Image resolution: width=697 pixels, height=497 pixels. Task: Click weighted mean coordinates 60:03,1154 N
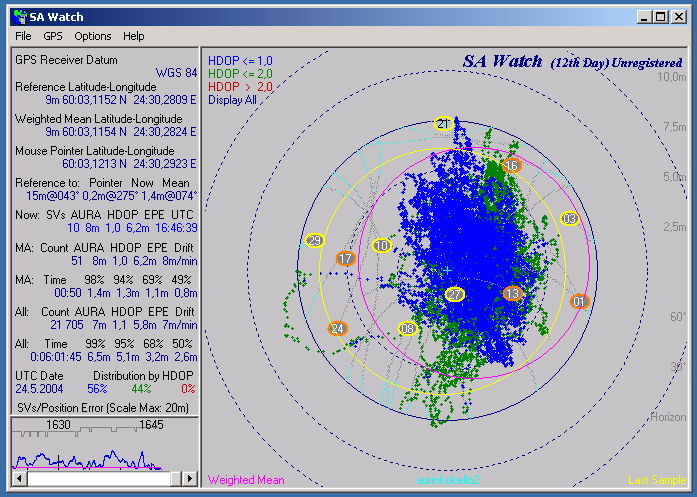[x=94, y=132]
